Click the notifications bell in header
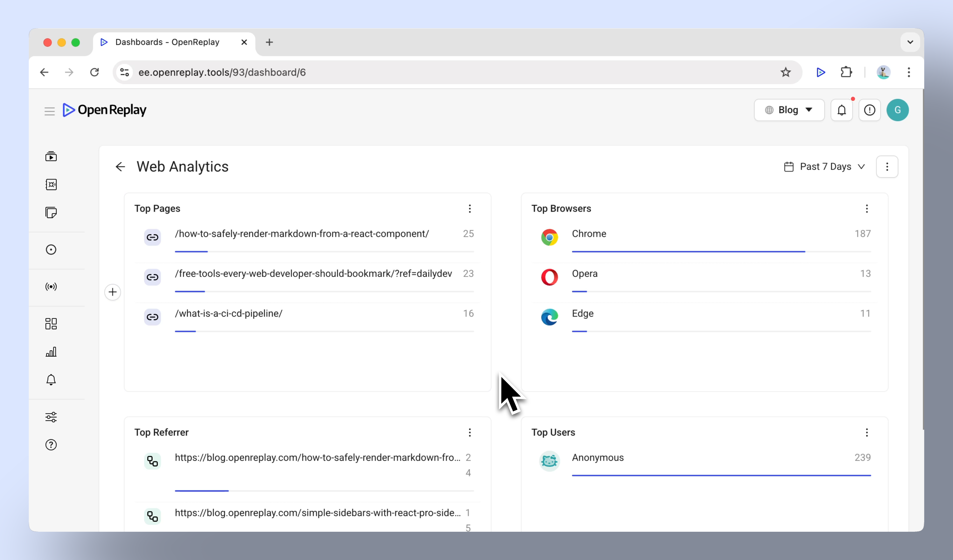953x560 pixels. click(841, 110)
